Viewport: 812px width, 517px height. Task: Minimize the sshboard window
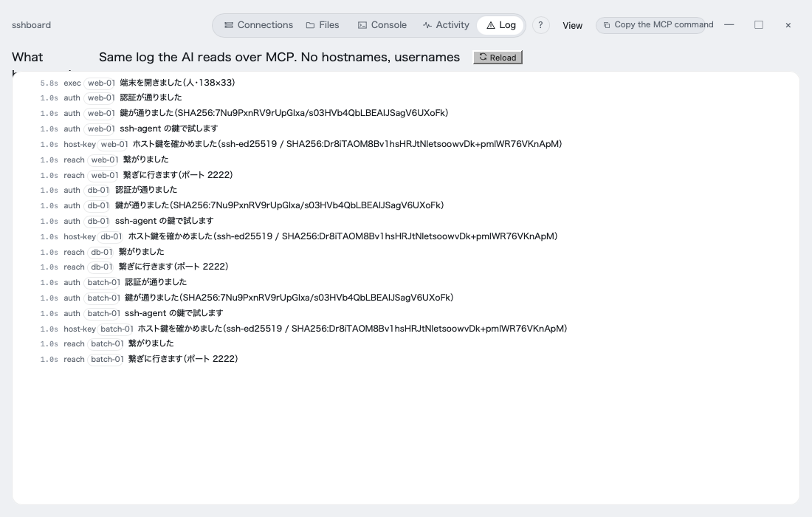click(729, 25)
